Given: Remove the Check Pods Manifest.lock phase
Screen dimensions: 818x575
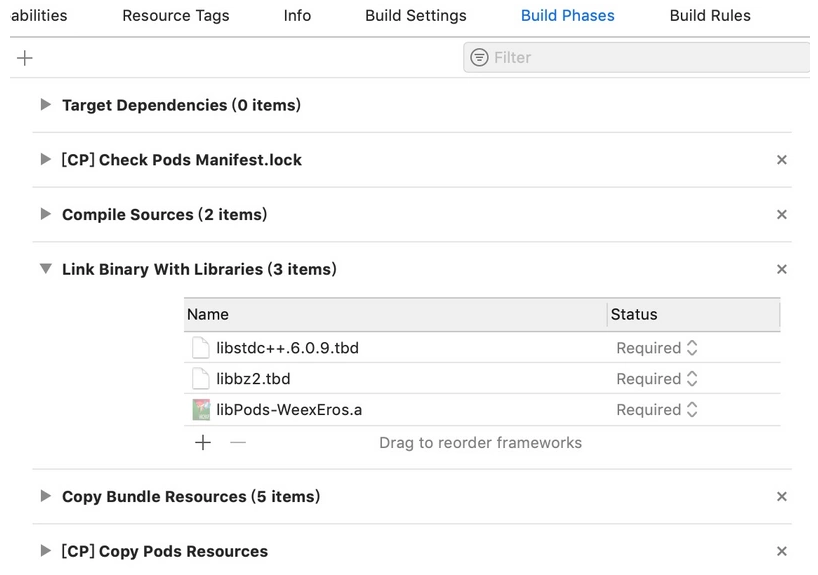Looking at the screenshot, I should (x=782, y=160).
